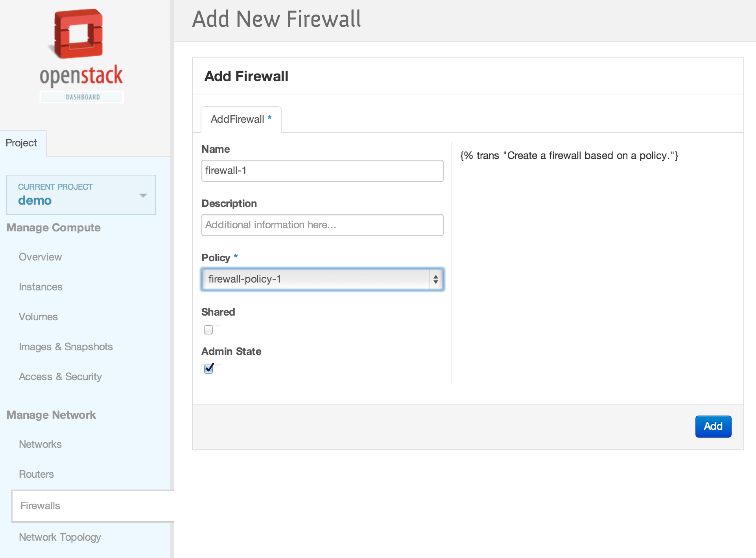
Task: Click the project dropdown caret arrow
Action: (x=143, y=196)
